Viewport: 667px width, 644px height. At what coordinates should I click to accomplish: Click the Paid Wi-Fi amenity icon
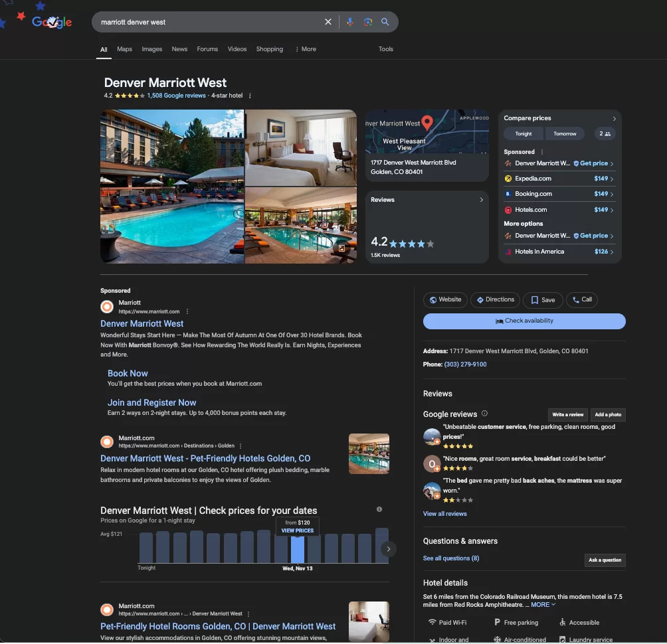click(x=432, y=622)
